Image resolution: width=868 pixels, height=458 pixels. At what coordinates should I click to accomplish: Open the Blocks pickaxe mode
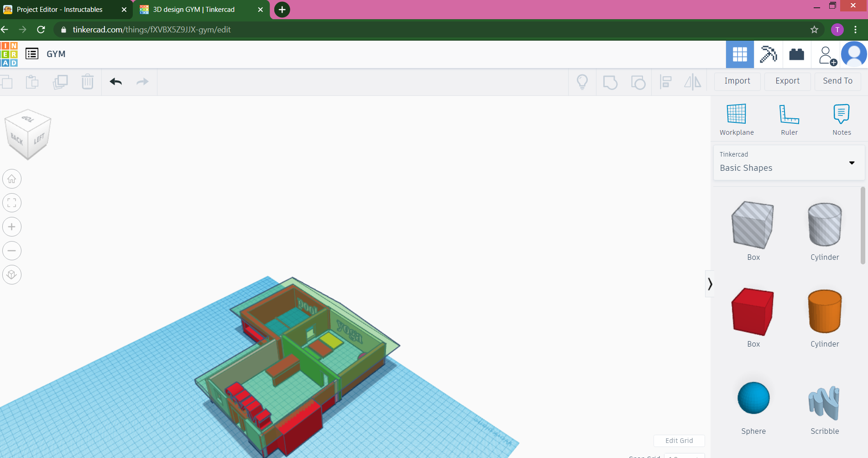pyautogui.click(x=769, y=54)
